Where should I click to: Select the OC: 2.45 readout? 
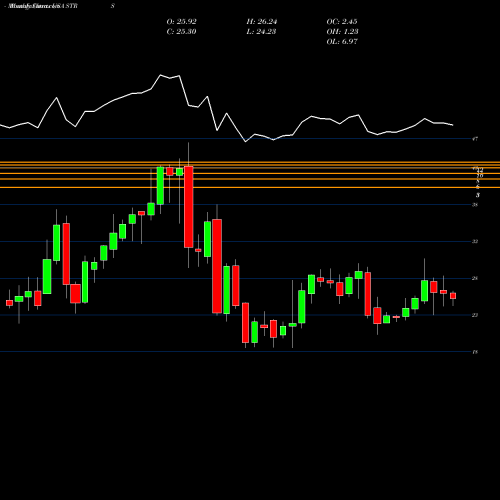342,22
